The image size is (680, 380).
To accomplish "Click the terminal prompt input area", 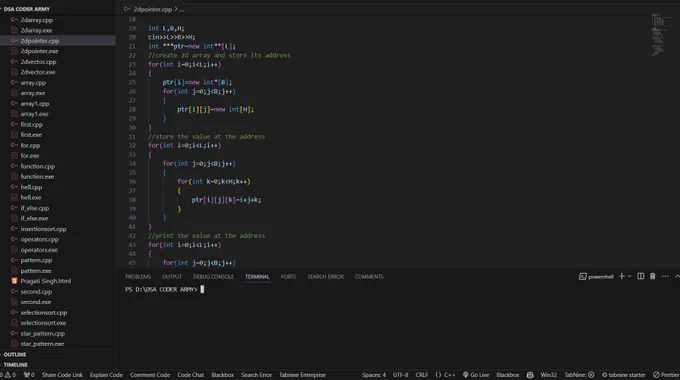I will (x=202, y=289).
